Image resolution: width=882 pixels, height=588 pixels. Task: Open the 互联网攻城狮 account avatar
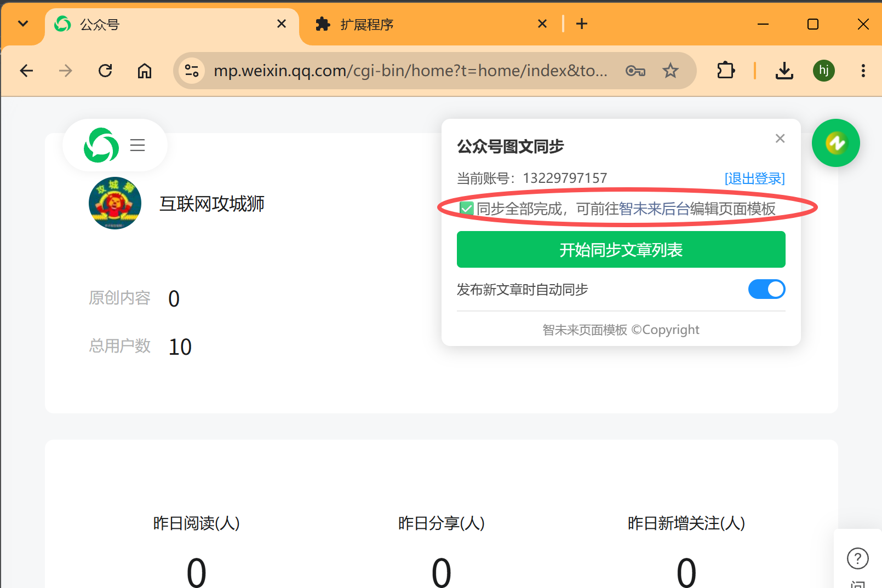(115, 203)
